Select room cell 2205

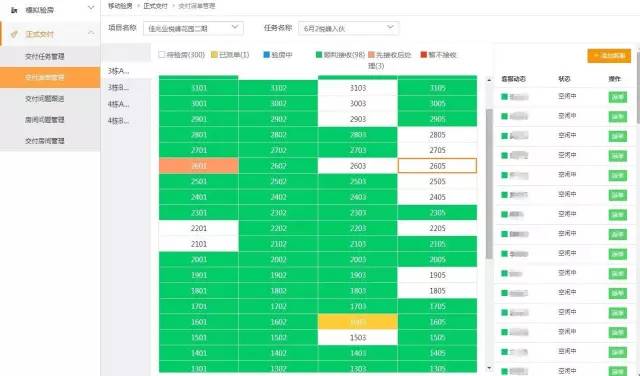(437, 228)
